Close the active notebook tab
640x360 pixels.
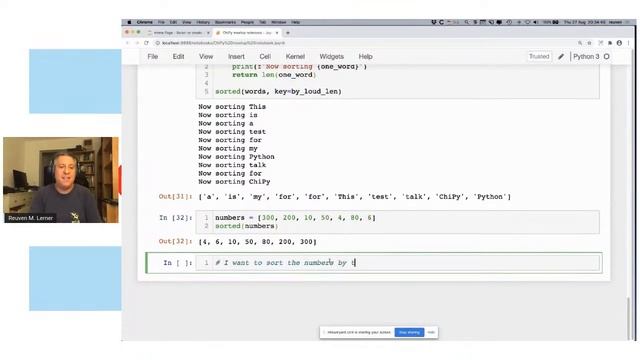(277, 33)
